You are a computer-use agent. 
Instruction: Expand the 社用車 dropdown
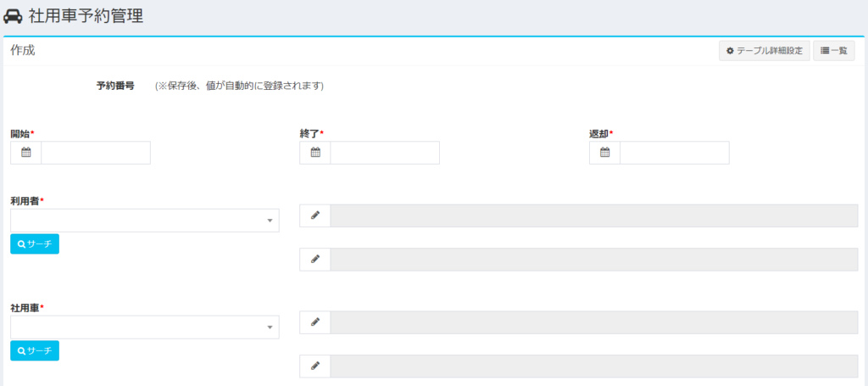coord(145,327)
